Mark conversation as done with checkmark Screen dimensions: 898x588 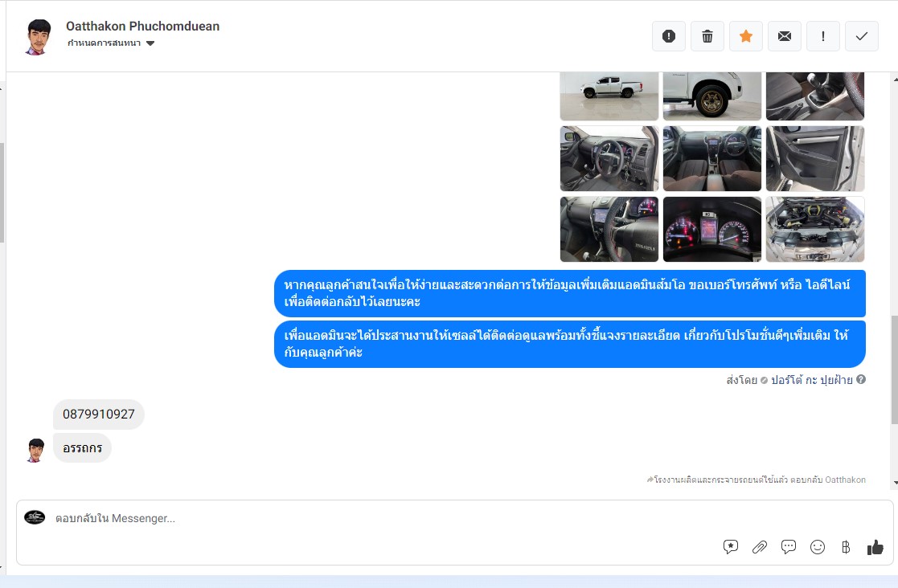click(862, 36)
